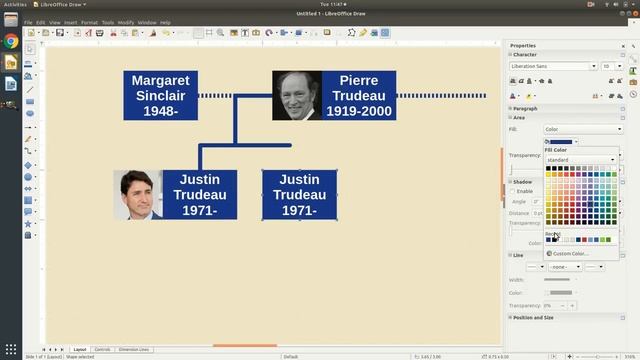This screenshot has width=640, height=360.
Task: Click the Insert Text Box icon
Action: tap(245, 33)
